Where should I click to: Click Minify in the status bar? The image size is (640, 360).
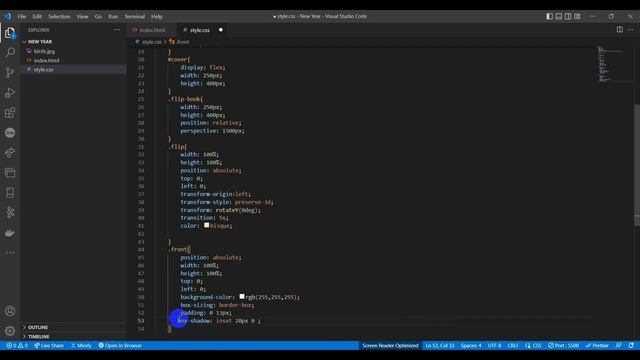pyautogui.click(x=81, y=345)
